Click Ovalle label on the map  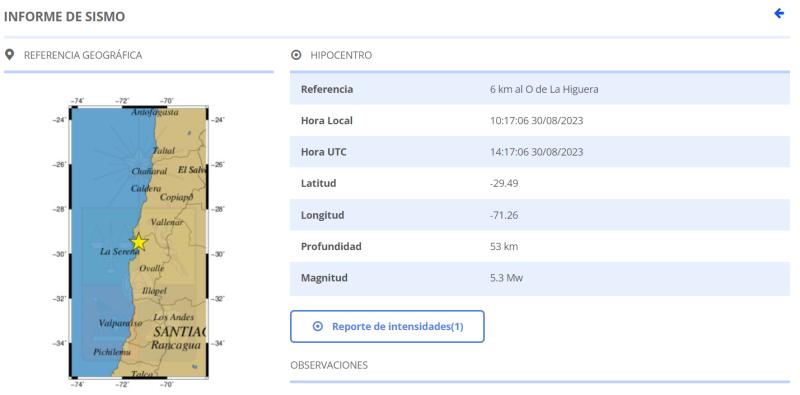click(152, 268)
